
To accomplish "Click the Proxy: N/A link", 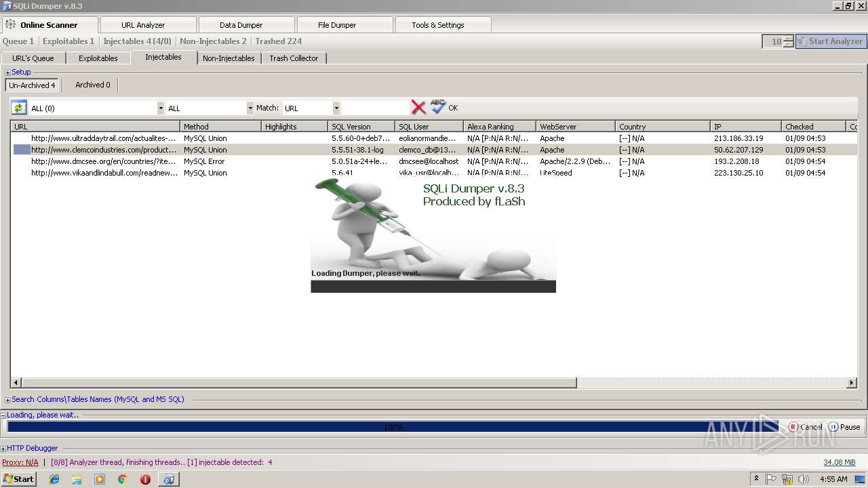I will tap(20, 462).
